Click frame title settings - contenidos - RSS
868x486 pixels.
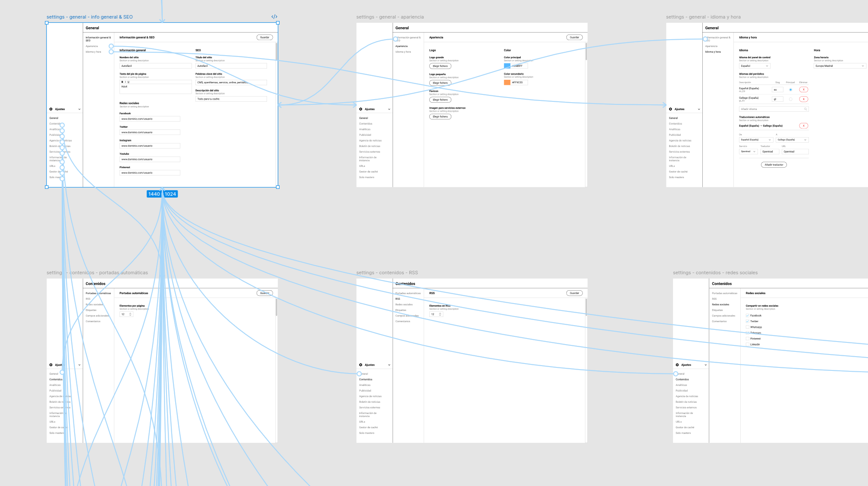click(387, 273)
